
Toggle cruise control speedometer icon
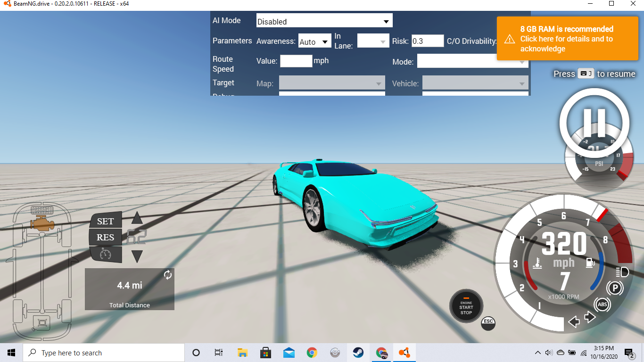106,254
